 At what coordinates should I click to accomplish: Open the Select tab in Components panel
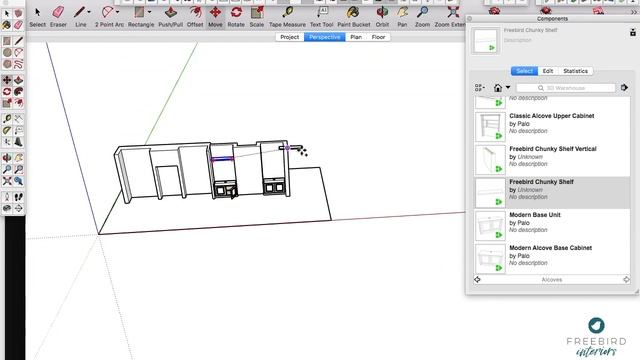tap(524, 71)
